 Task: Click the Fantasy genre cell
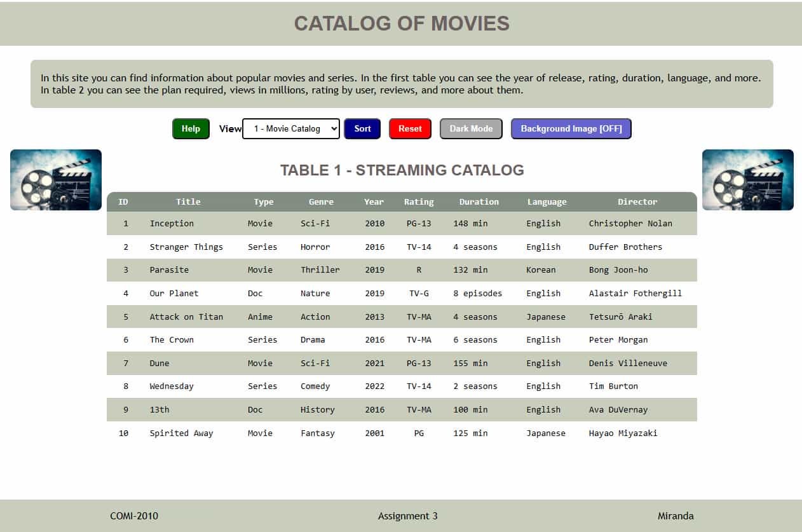318,433
